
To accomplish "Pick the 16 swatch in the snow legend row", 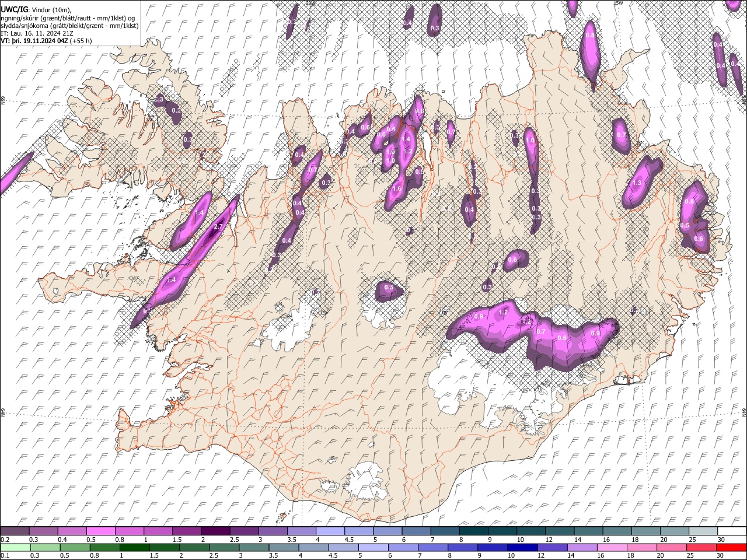I will [x=617, y=531].
